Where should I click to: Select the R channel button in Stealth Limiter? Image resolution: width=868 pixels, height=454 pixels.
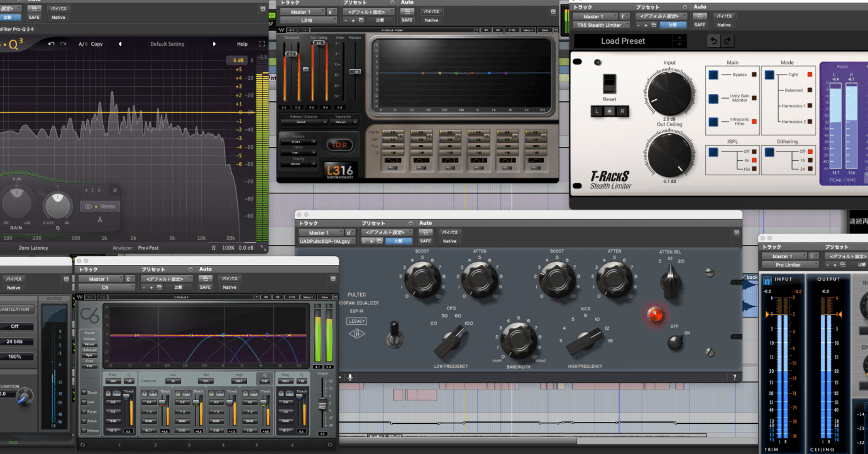(622, 111)
